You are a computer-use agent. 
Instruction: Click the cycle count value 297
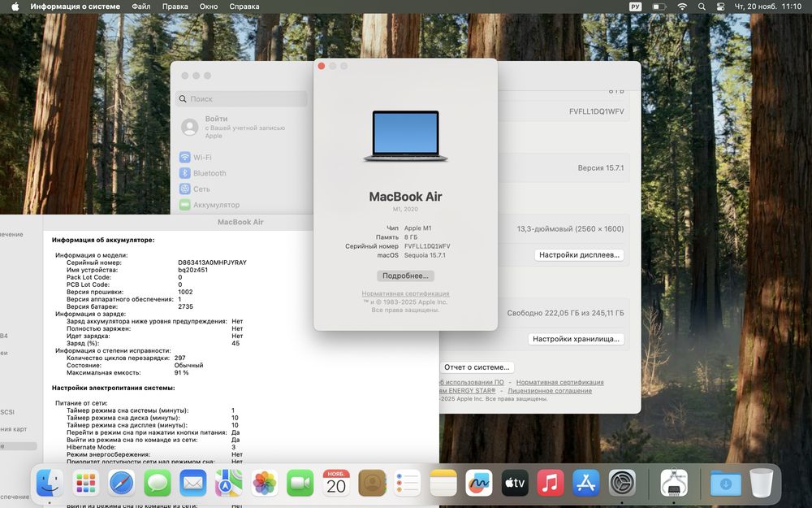coord(179,358)
